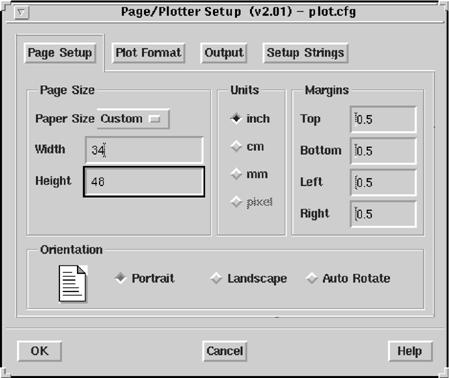Select the Right margin field
The width and height of the screenshot is (449, 378).
(x=383, y=214)
